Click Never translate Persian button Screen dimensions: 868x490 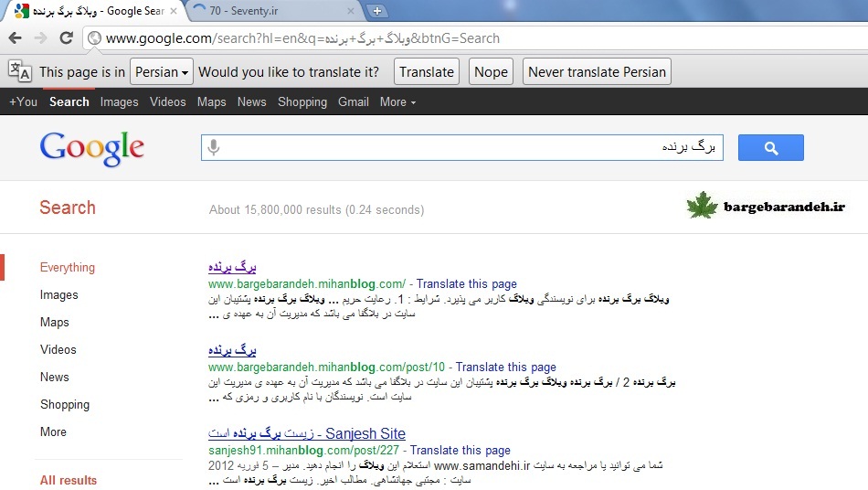point(597,72)
